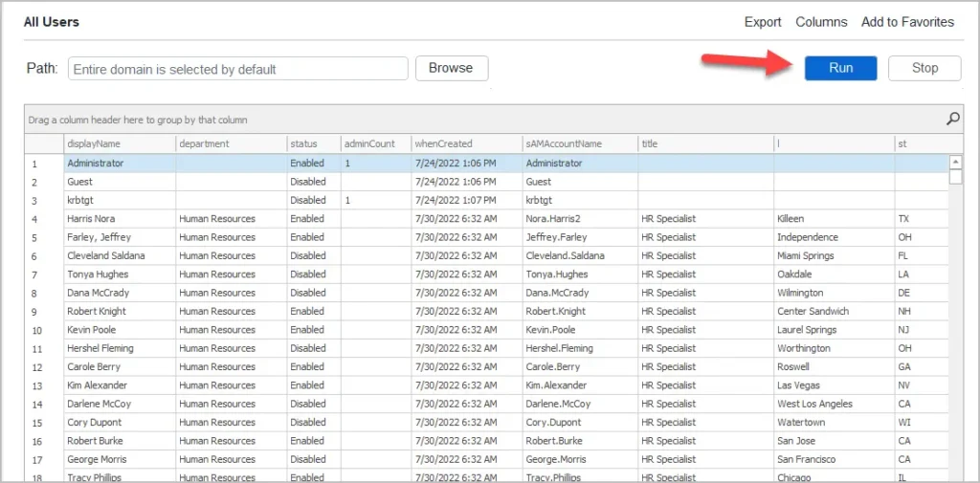Click the Kevin Poole name cell
980x483 pixels.
(x=120, y=329)
